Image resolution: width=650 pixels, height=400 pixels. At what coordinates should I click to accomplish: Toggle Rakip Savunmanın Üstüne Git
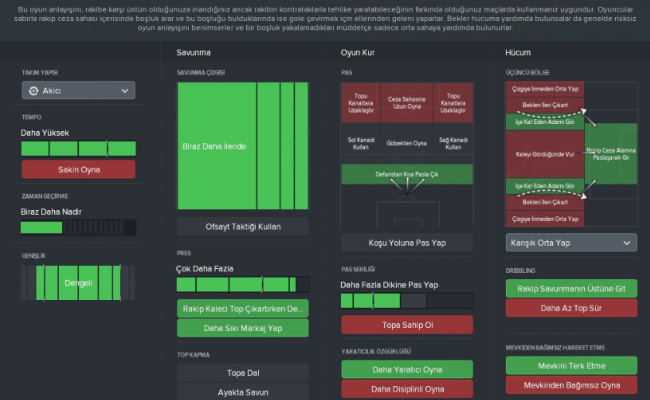(571, 289)
